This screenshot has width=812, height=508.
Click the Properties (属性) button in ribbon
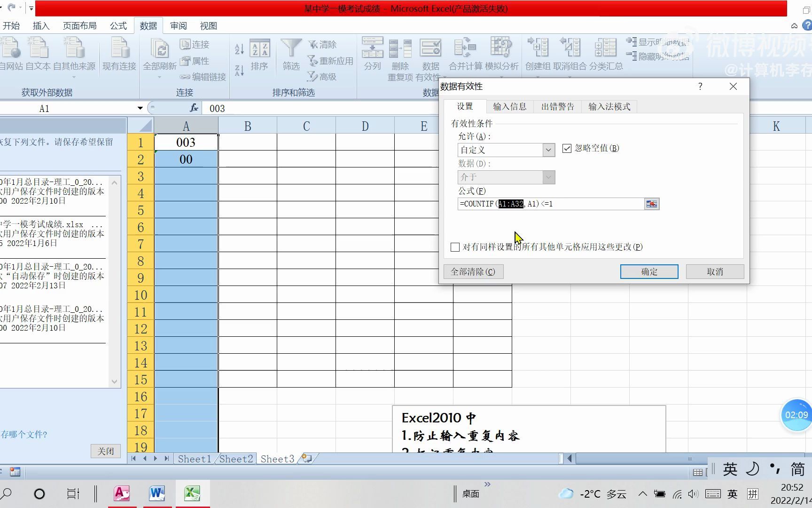click(x=195, y=61)
